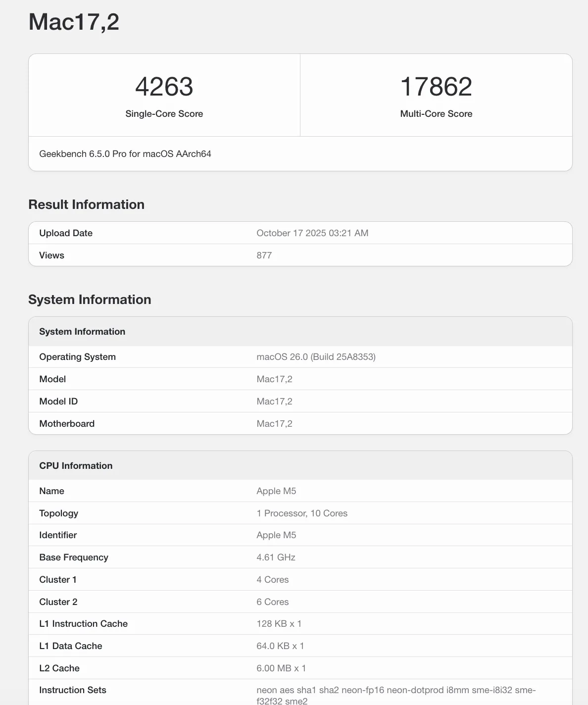The image size is (588, 705).
Task: Click the L1 Data Cache label
Action: click(71, 646)
